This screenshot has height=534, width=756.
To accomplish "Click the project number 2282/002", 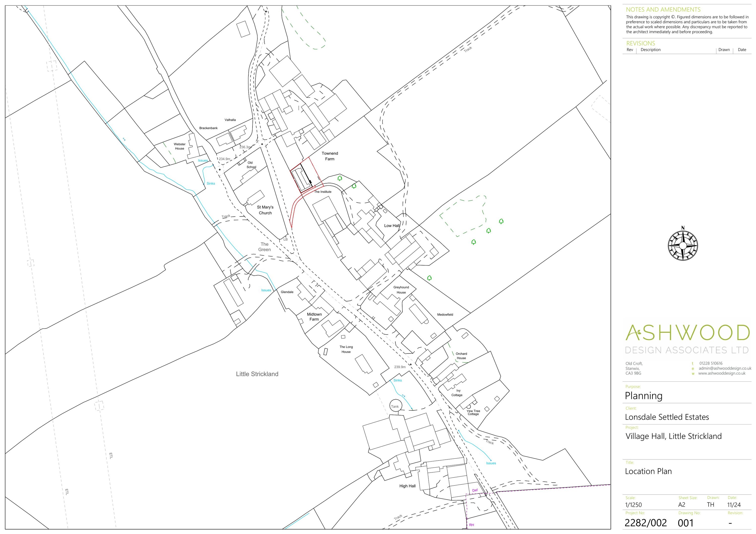I will 645,523.
